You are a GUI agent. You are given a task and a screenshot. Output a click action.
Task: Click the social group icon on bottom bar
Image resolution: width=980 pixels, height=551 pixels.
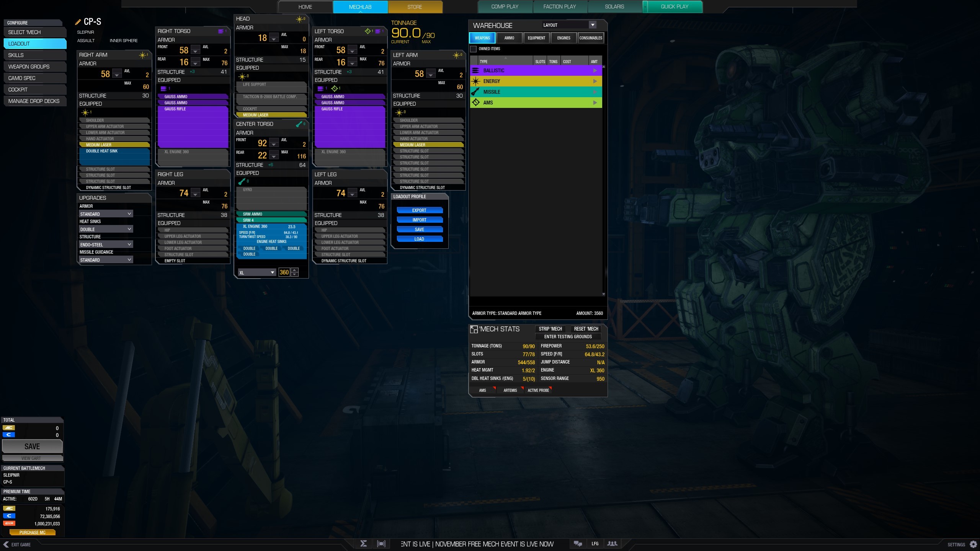click(x=612, y=543)
